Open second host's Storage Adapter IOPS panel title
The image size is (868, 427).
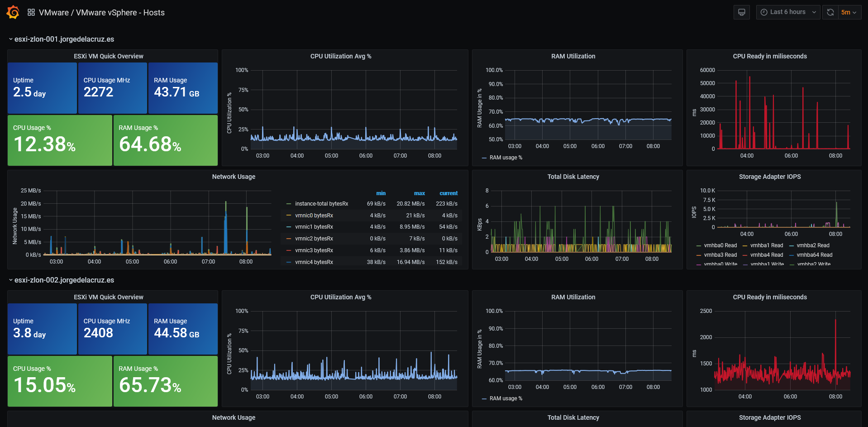(x=770, y=417)
